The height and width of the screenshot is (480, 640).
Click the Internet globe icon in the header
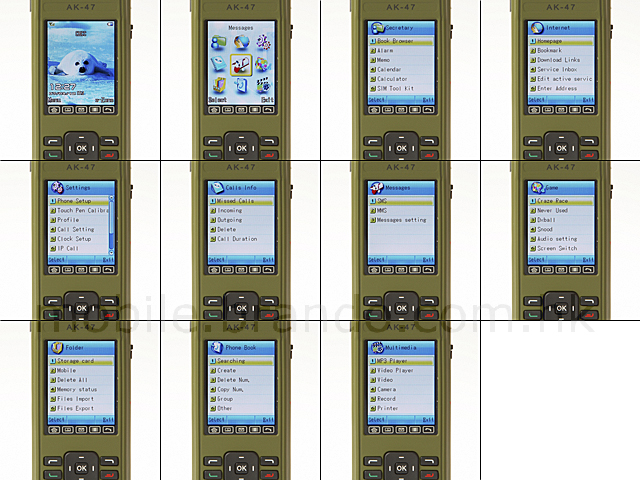point(536,28)
